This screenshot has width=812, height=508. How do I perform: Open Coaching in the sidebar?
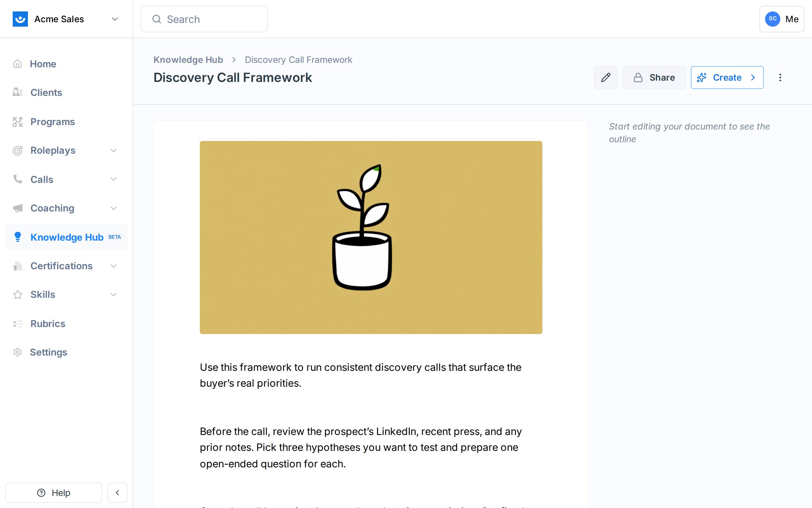tap(52, 208)
